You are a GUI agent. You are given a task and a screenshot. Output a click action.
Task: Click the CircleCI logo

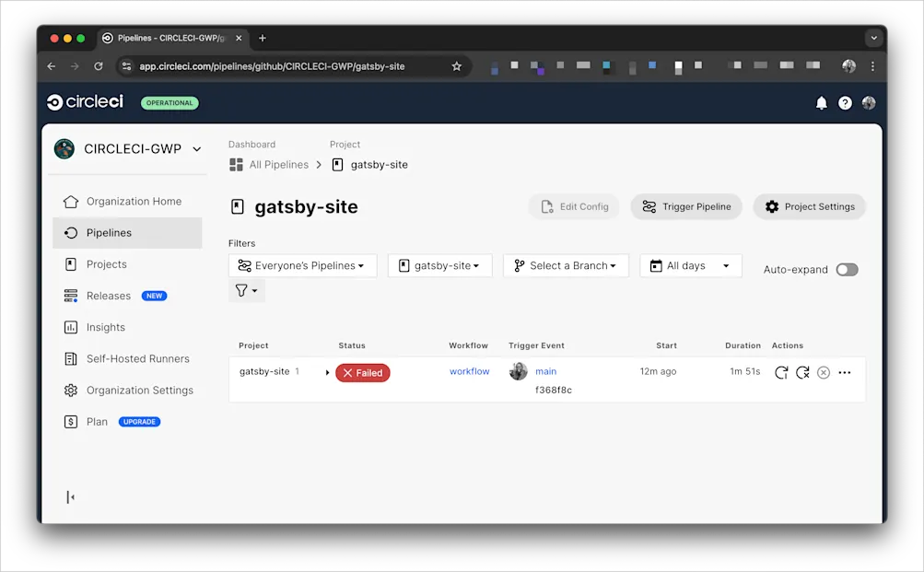pyautogui.click(x=85, y=102)
